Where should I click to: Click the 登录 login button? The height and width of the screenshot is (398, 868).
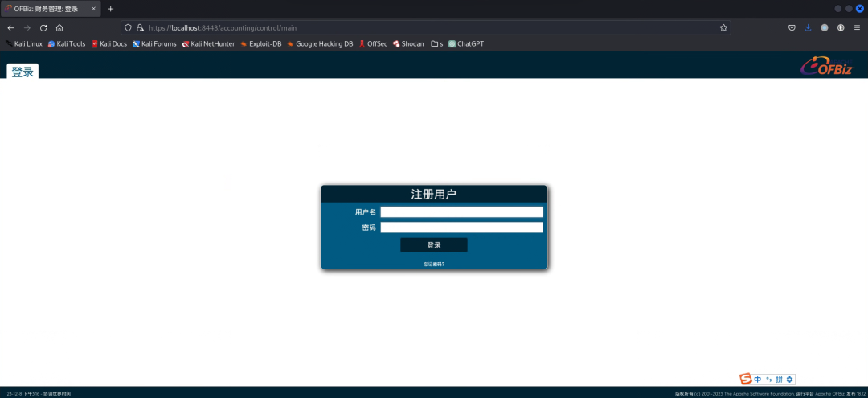434,245
